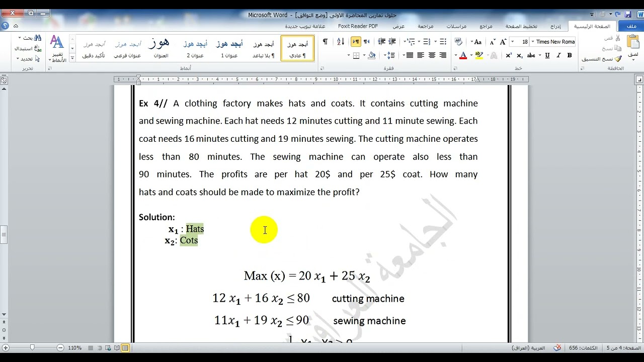Click the Format Painter brush
The height and width of the screenshot is (362, 644).
[617, 59]
